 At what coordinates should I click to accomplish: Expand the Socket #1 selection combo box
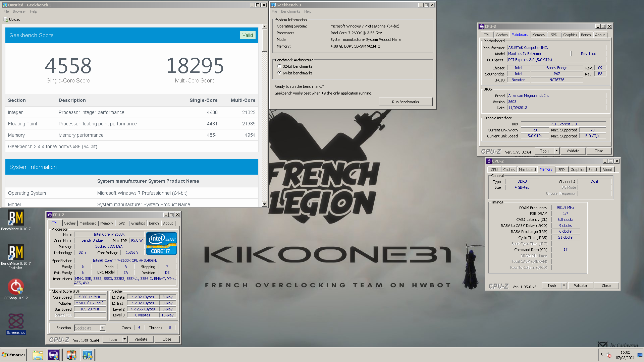click(x=103, y=328)
